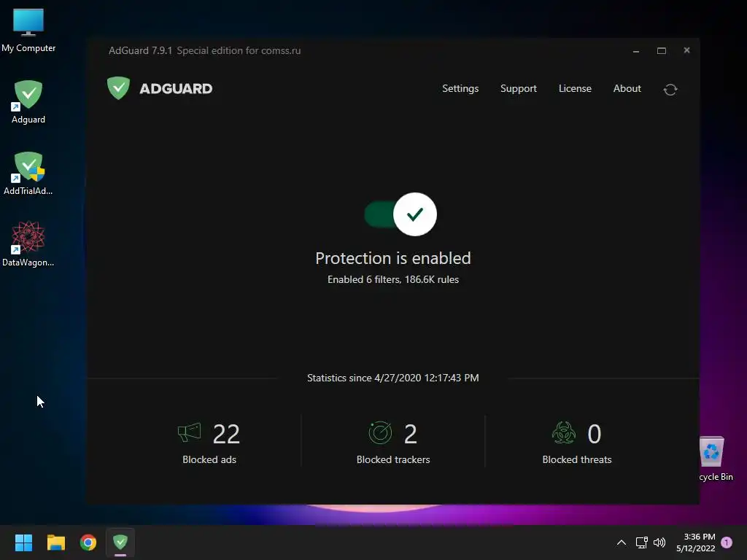Open the Settings menu in AdGuard
Screen dimensions: 747x560
(460, 88)
